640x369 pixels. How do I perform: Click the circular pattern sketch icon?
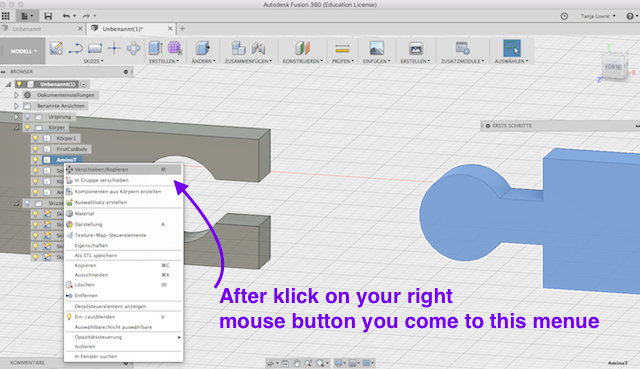pyautogui.click(x=133, y=49)
